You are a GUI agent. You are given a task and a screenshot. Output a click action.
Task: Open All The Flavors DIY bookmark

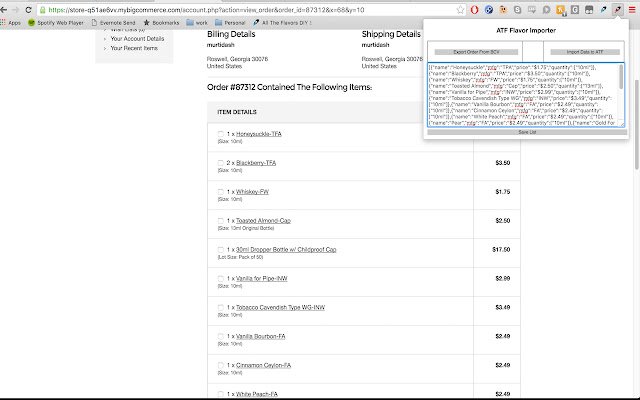click(x=282, y=23)
